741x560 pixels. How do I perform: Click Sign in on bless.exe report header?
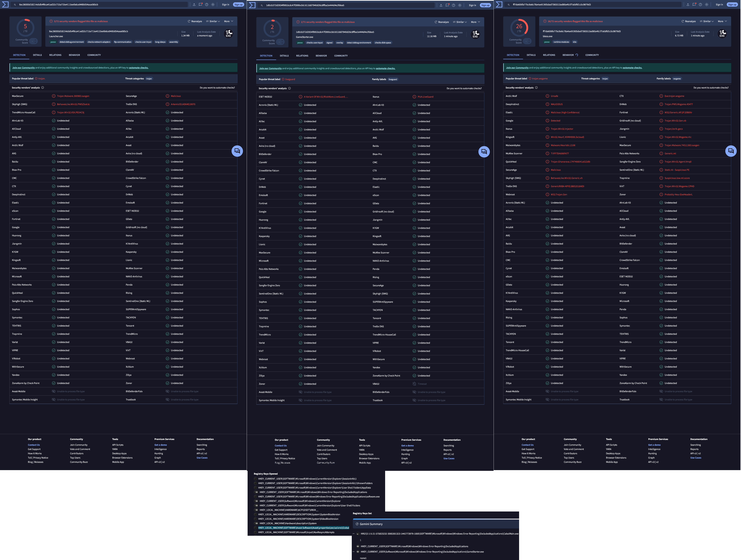tap(719, 5)
